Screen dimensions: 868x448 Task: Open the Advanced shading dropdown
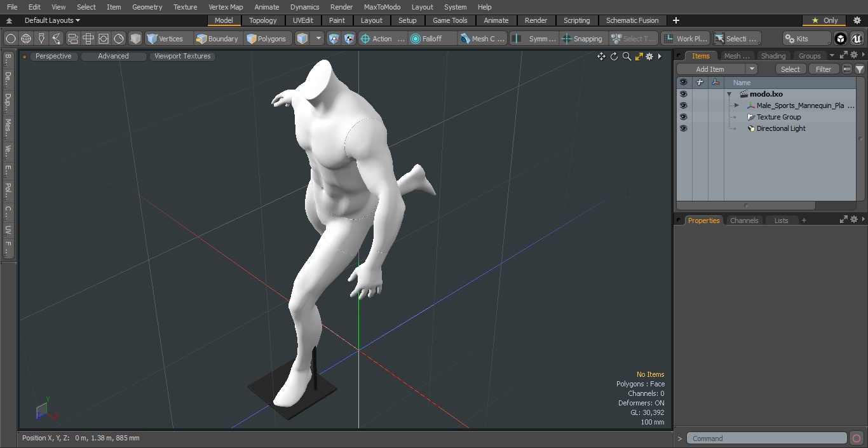coord(113,57)
